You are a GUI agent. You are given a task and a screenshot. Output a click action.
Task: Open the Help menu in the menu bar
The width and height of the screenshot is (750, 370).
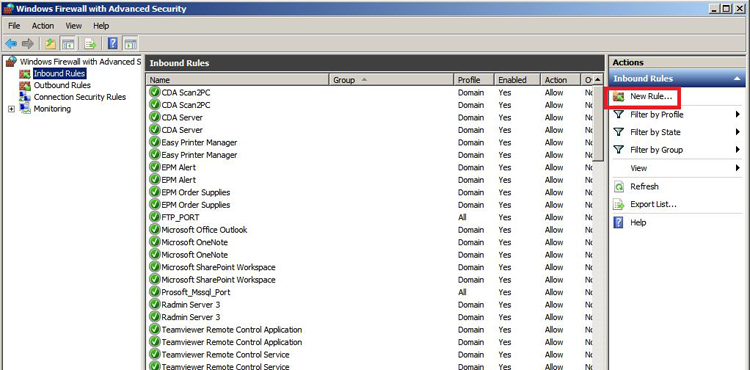click(x=101, y=26)
